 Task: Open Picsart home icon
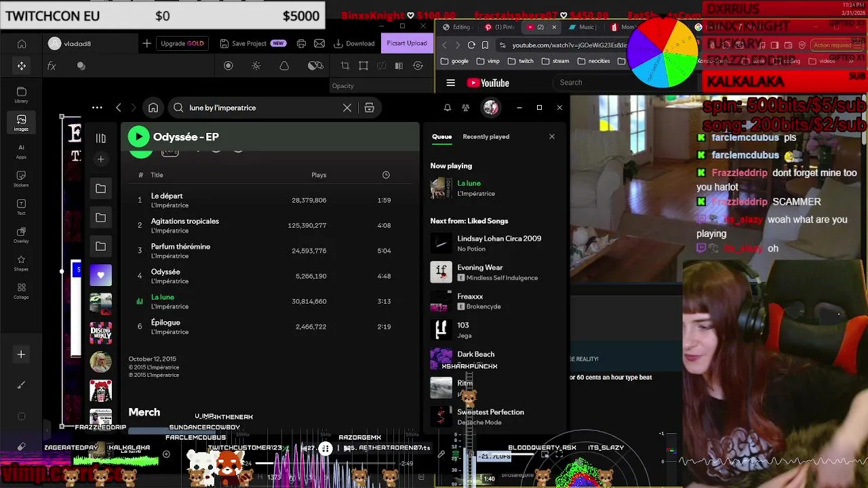pyautogui.click(x=22, y=44)
